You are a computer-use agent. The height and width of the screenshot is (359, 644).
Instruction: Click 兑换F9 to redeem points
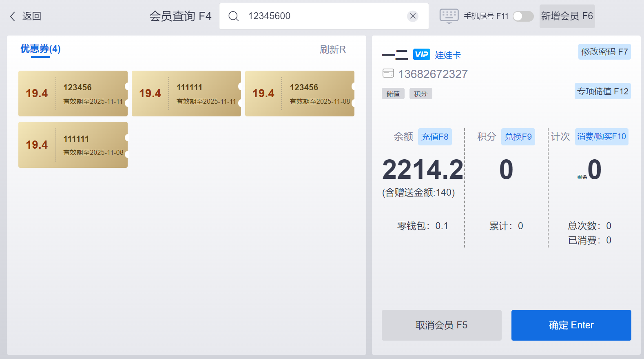pos(518,137)
